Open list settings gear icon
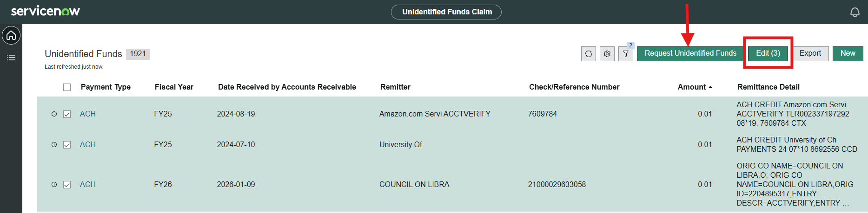This screenshot has height=213, width=868. coord(607,54)
